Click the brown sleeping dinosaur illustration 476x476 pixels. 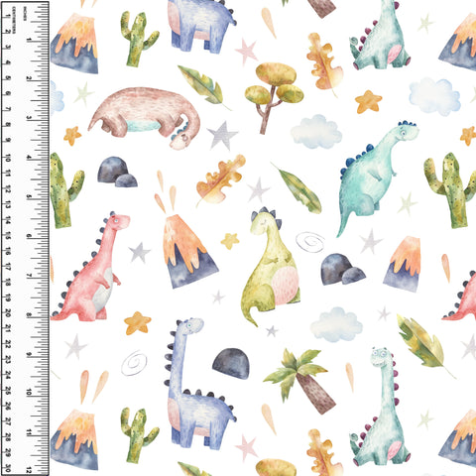pyautogui.click(x=144, y=118)
